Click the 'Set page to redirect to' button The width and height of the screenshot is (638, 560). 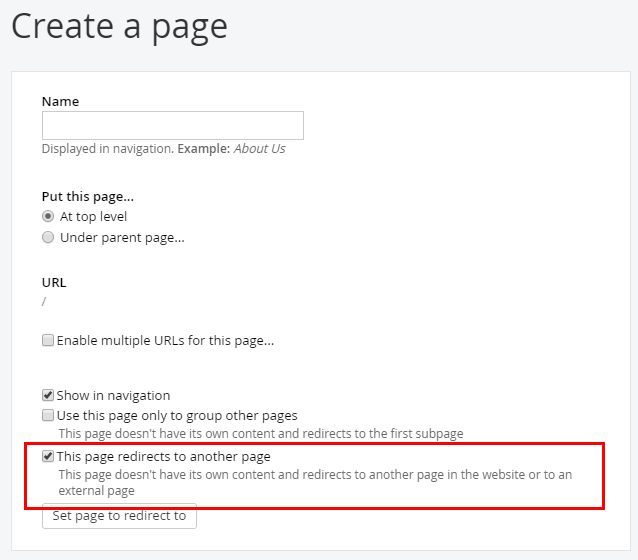[119, 516]
